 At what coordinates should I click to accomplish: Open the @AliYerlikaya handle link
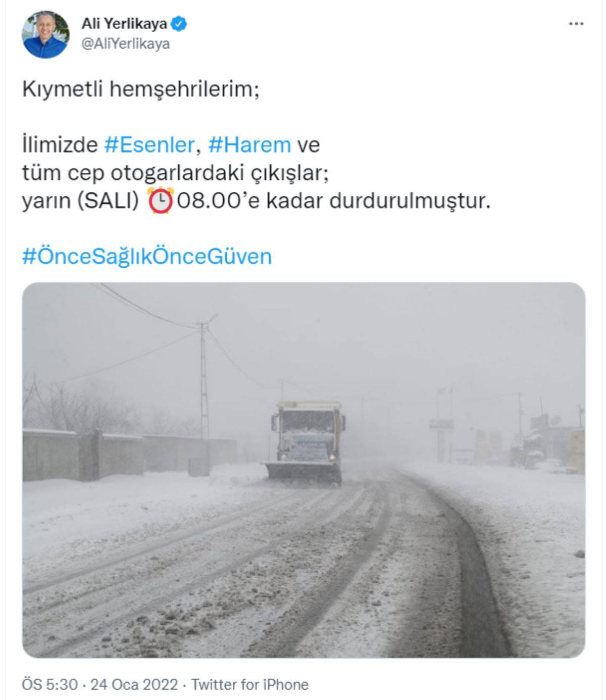[125, 44]
